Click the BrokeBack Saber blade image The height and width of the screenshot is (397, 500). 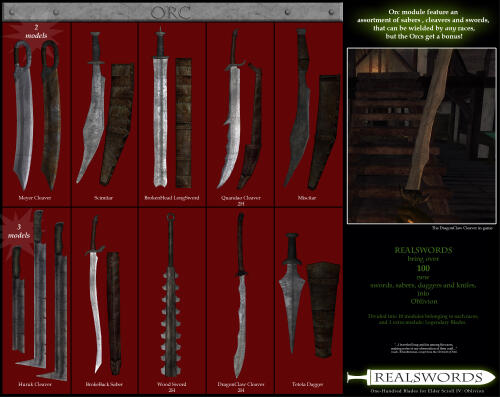pyautogui.click(x=95, y=294)
